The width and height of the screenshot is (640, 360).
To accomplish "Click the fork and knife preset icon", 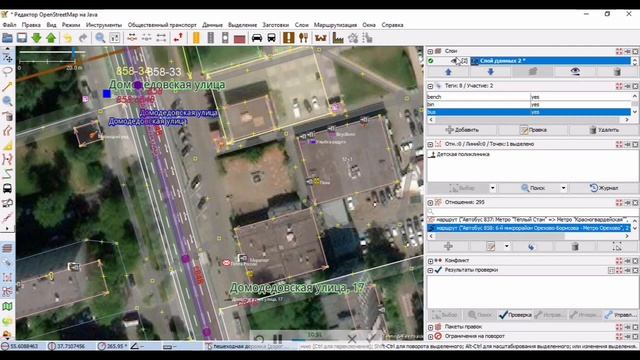I will (303, 38).
